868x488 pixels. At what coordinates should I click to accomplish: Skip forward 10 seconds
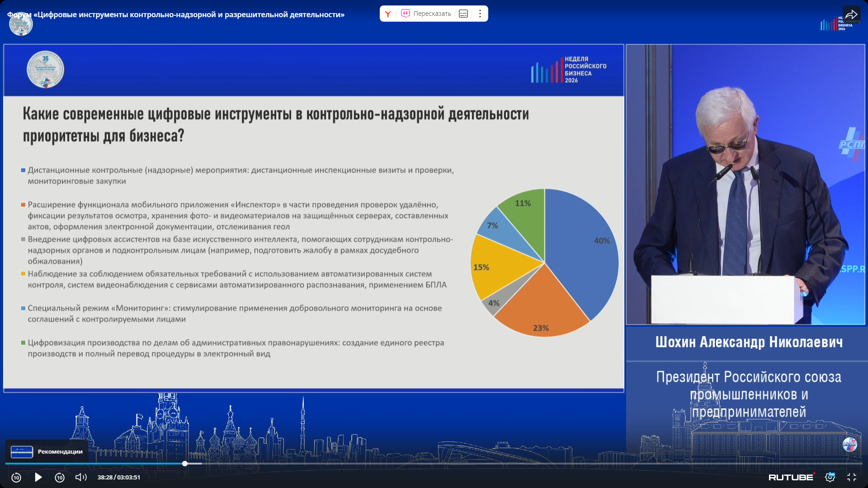[x=60, y=477]
